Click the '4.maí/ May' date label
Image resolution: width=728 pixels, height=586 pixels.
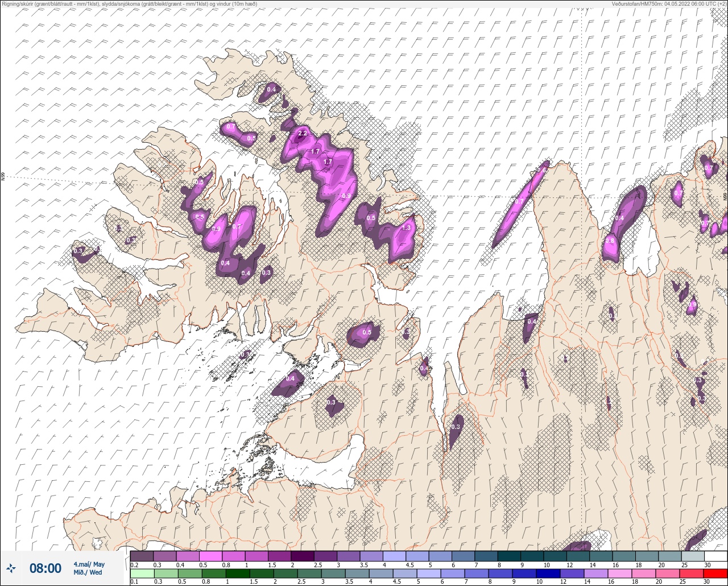(89, 564)
